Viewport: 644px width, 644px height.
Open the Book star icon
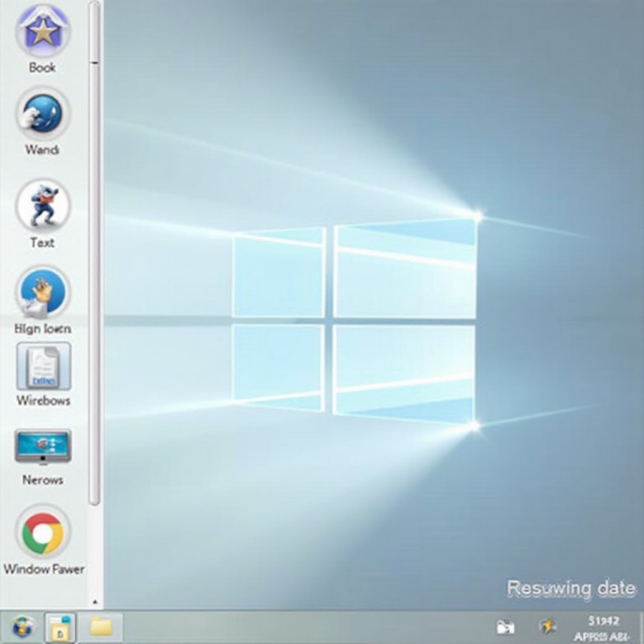point(43,30)
